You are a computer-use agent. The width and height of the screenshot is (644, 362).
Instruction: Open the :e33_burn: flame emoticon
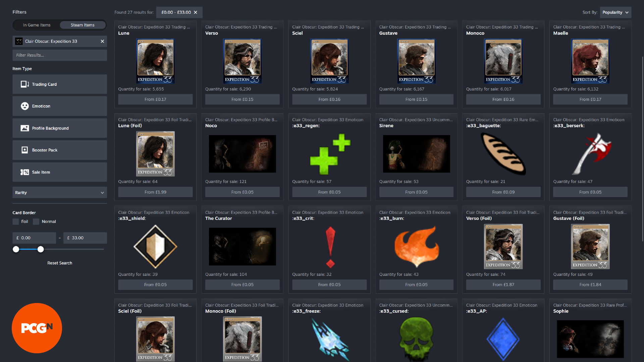point(417,247)
